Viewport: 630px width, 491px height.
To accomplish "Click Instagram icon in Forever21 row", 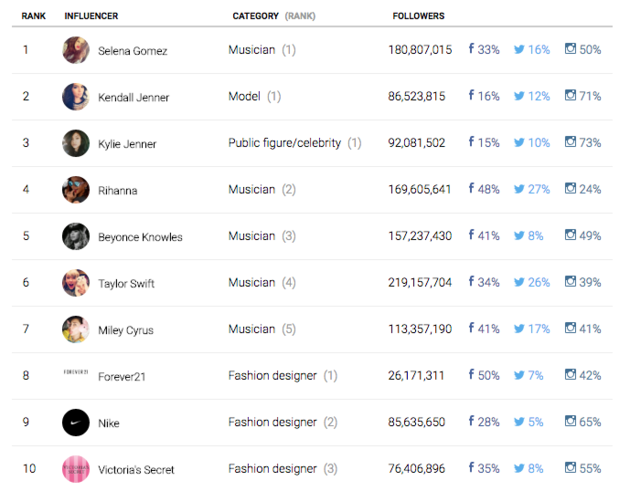I will (x=570, y=375).
